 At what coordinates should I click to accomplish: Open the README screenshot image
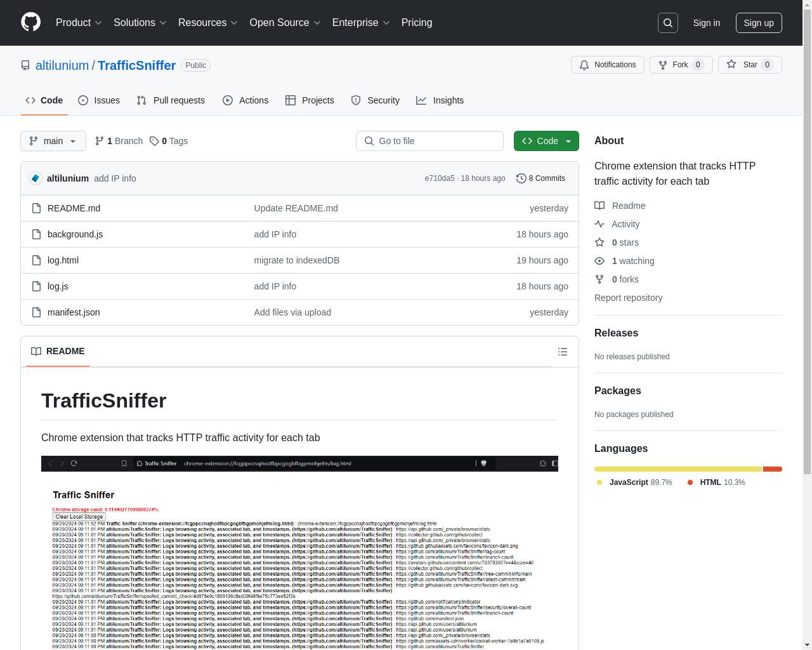pyautogui.click(x=299, y=552)
